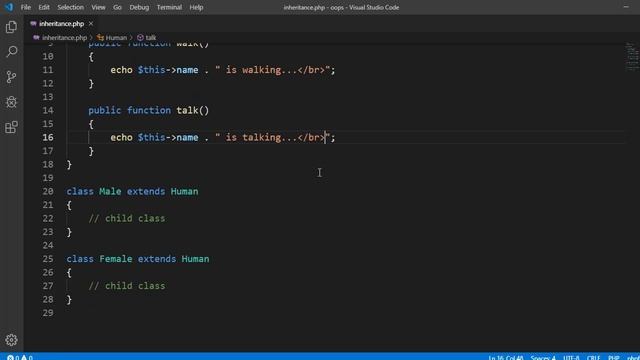Click Human in the breadcrumb path
The width and height of the screenshot is (640, 360).
pos(116,38)
